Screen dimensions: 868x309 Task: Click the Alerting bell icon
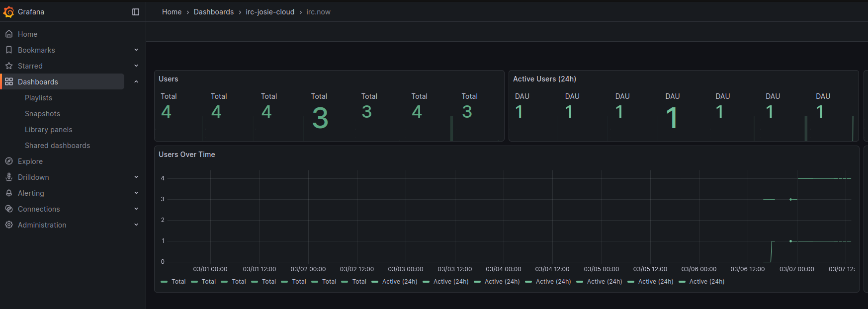point(9,193)
